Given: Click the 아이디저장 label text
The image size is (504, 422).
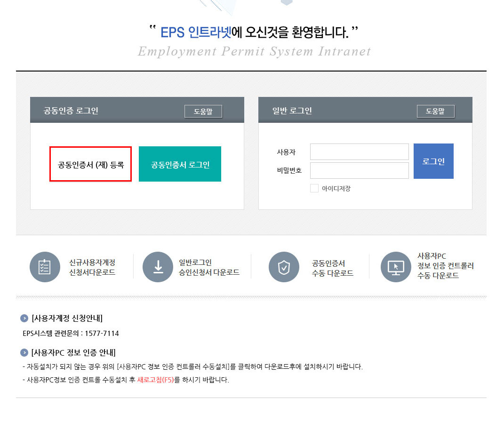Looking at the screenshot, I should [336, 189].
